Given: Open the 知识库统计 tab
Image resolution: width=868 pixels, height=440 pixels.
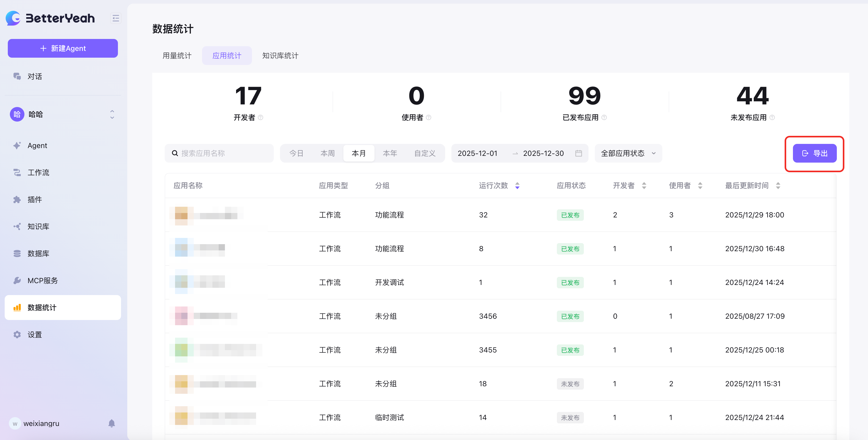Looking at the screenshot, I should (x=280, y=56).
